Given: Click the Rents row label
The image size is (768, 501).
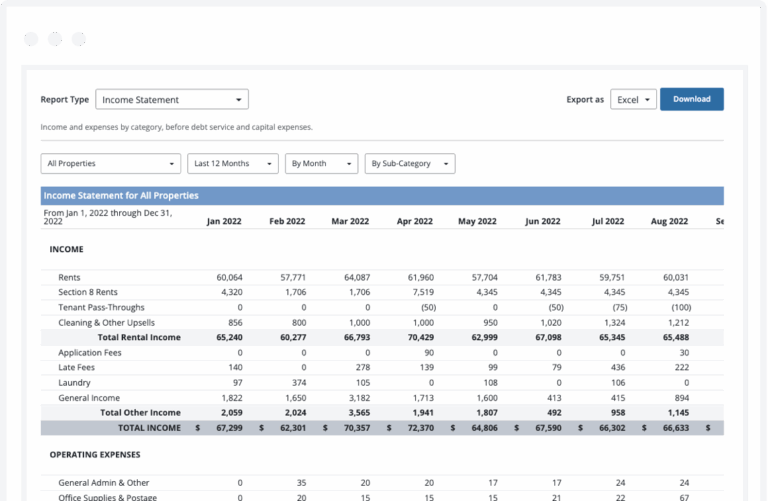Looking at the screenshot, I should click(69, 277).
